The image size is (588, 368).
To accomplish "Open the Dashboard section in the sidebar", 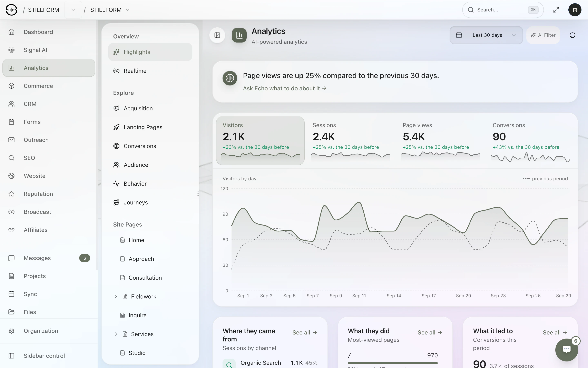I will 49,32.
